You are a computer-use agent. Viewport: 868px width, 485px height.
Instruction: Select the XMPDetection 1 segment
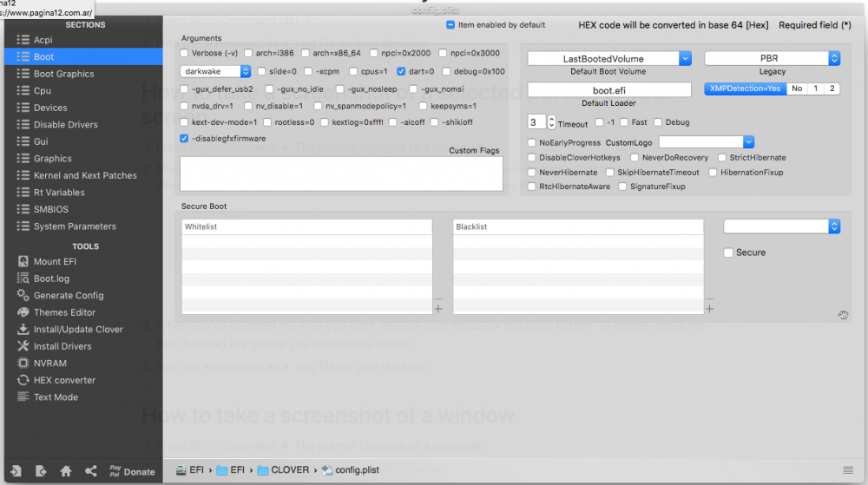[815, 88]
